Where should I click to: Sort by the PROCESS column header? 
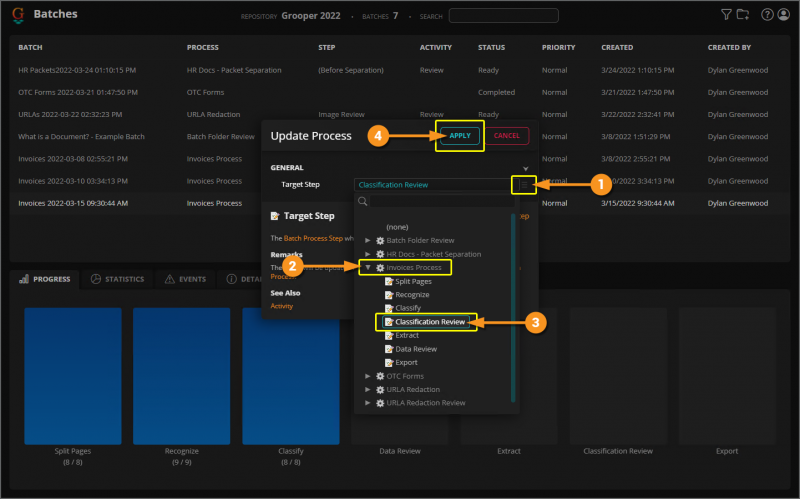[x=203, y=47]
